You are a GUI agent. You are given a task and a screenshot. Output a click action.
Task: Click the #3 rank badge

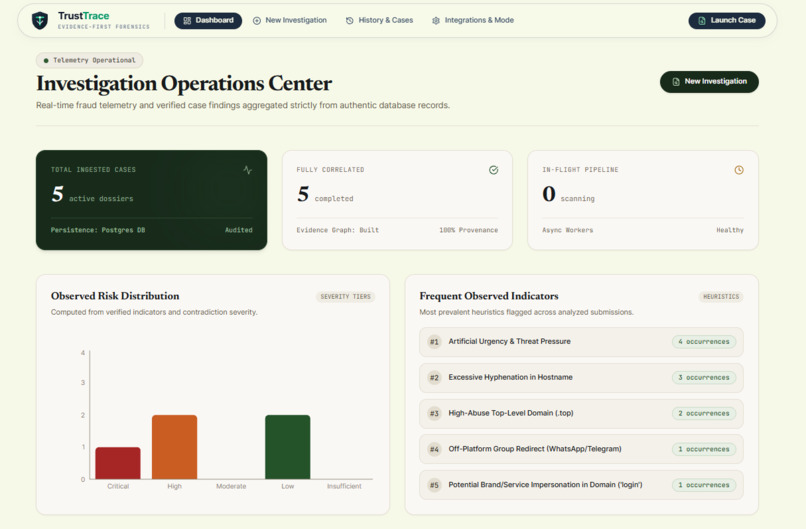coord(434,413)
